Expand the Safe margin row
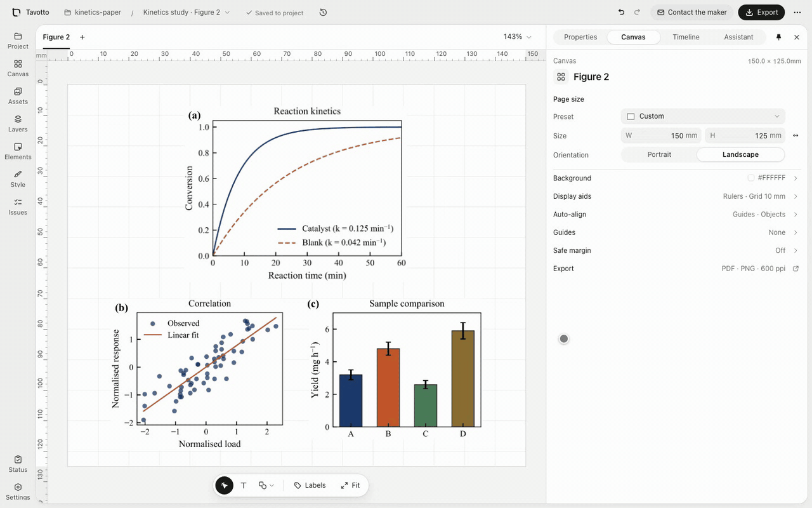The width and height of the screenshot is (812, 508). point(676,250)
